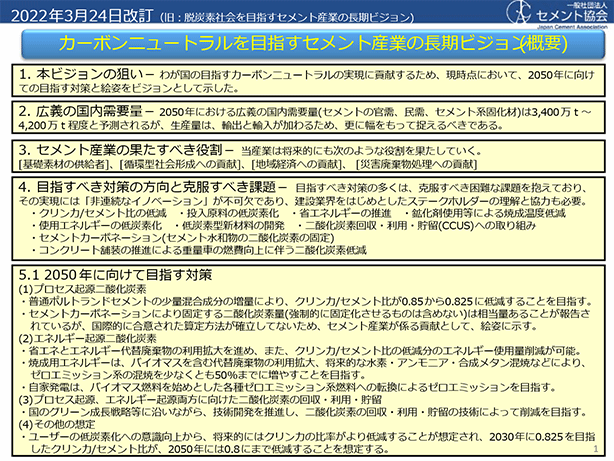This screenshot has height=461, width=614.
Task: Click the revision date 2022年3月24日改訂
Action: [x=76, y=14]
